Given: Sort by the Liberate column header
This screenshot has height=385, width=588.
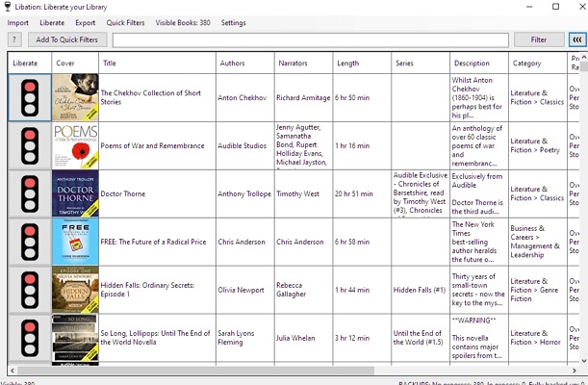Looking at the screenshot, I should click(30, 63).
